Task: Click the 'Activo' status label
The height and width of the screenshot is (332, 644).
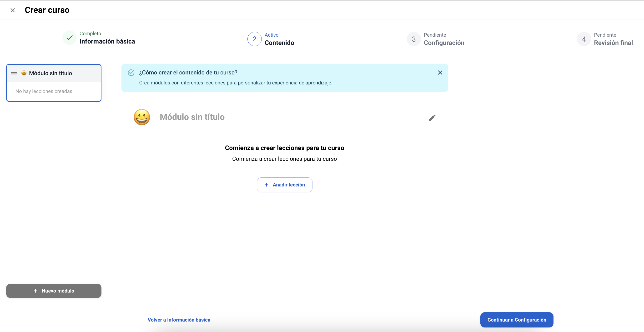Action: (x=272, y=35)
